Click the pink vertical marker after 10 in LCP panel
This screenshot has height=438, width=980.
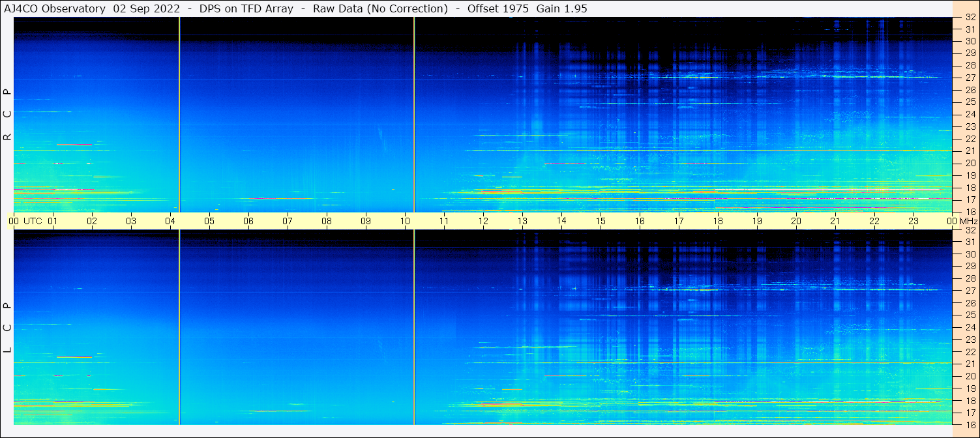[x=414, y=327]
